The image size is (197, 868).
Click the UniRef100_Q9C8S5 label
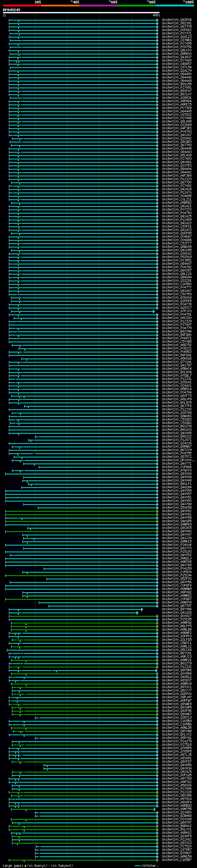(x=176, y=528)
